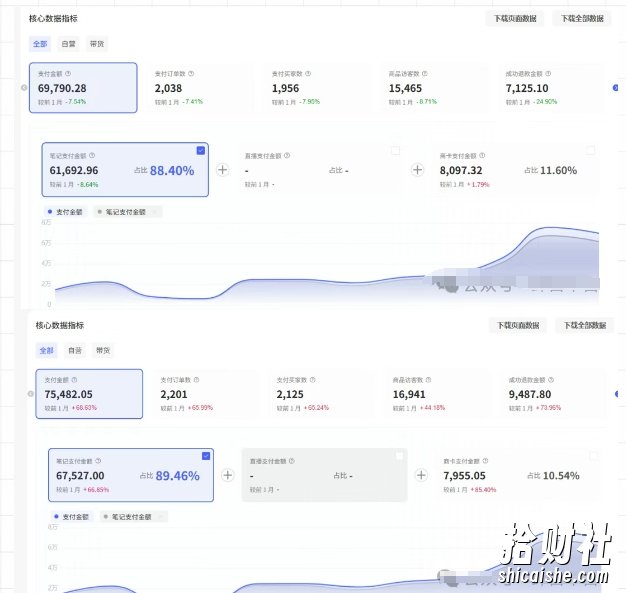Select 全部 tab in upper panel
The width and height of the screenshot is (626, 593).
point(40,44)
